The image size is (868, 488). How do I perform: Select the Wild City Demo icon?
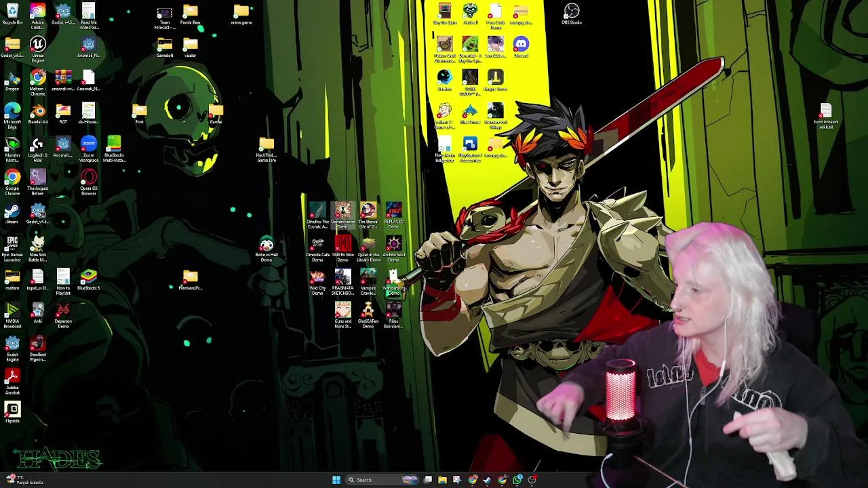317,283
